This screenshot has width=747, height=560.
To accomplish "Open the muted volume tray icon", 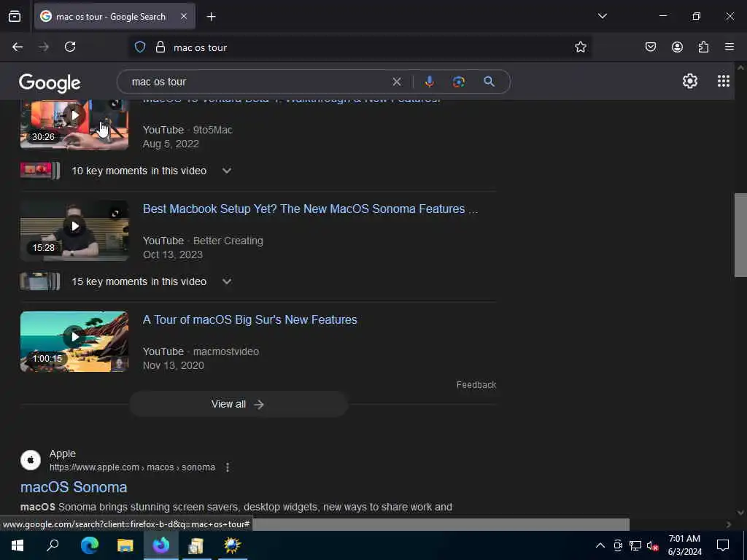I will point(652,545).
